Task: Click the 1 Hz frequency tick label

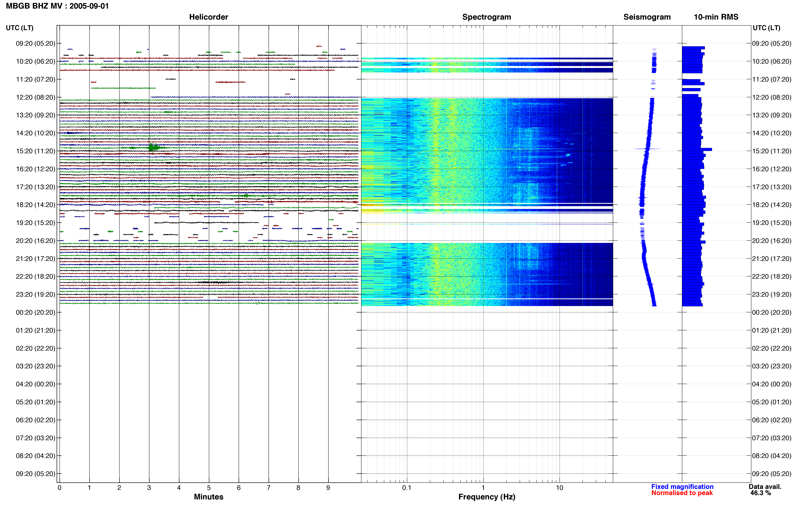Action: point(483,487)
